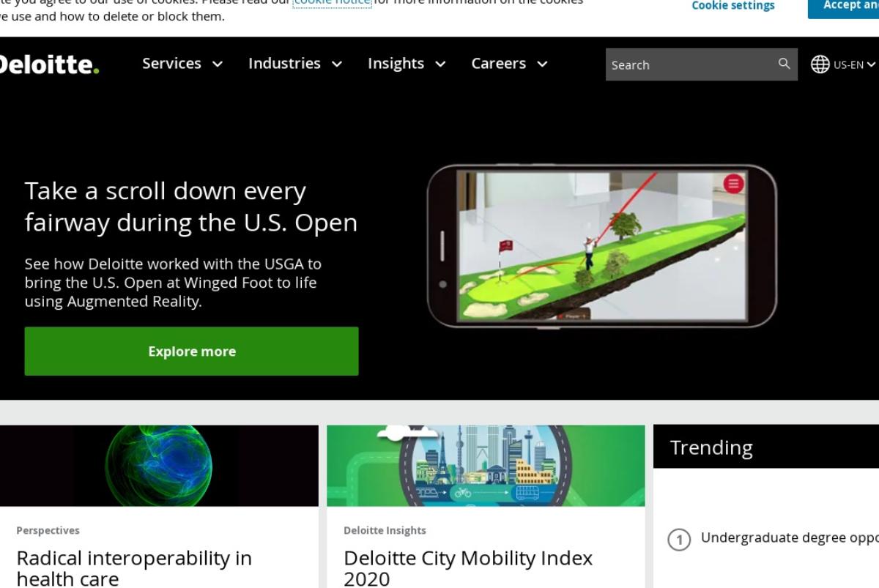
Task: Open the US-EN locale dropdown
Action: (x=854, y=64)
